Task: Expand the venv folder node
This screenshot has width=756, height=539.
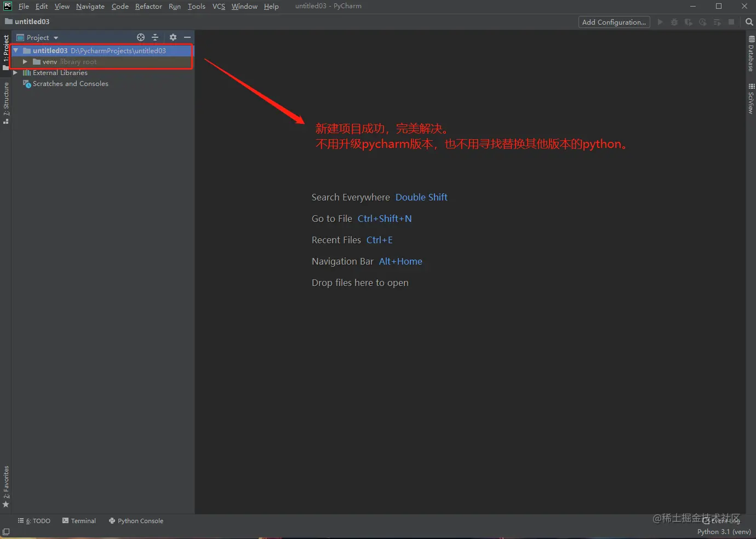Action: point(25,62)
